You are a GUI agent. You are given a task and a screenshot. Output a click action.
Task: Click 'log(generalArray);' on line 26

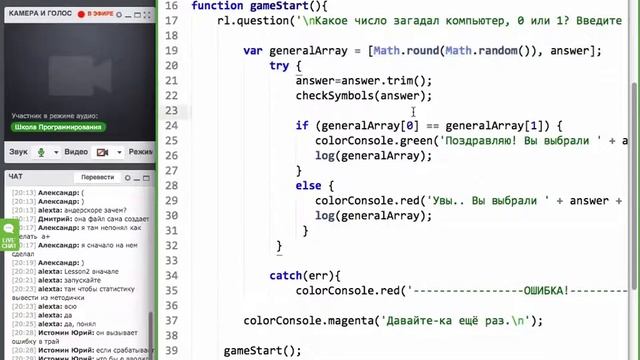click(373, 156)
